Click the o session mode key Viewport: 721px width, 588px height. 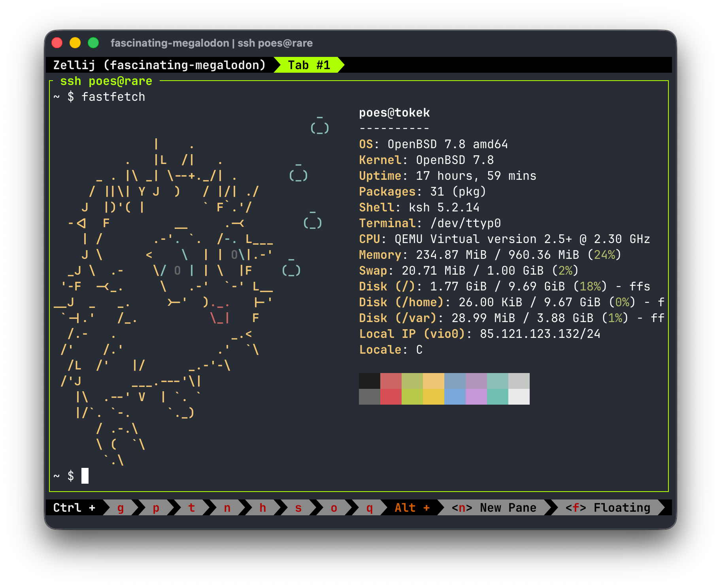[334, 508]
